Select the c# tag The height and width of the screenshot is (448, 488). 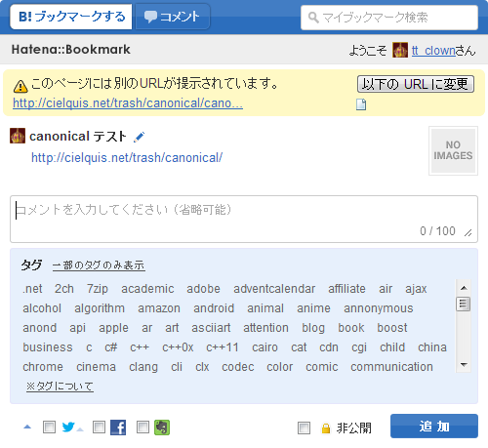pyautogui.click(x=111, y=347)
